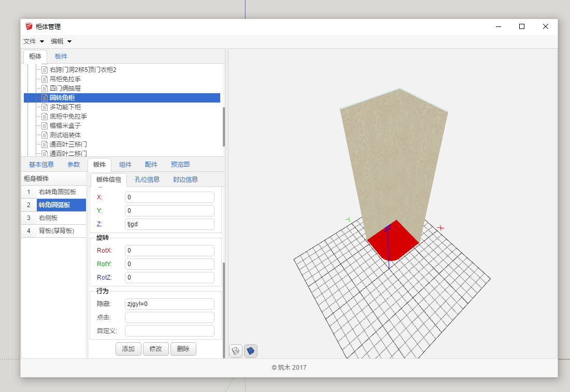
Task: Click document icon beside 榻榻米盒子
Action: tap(45, 126)
